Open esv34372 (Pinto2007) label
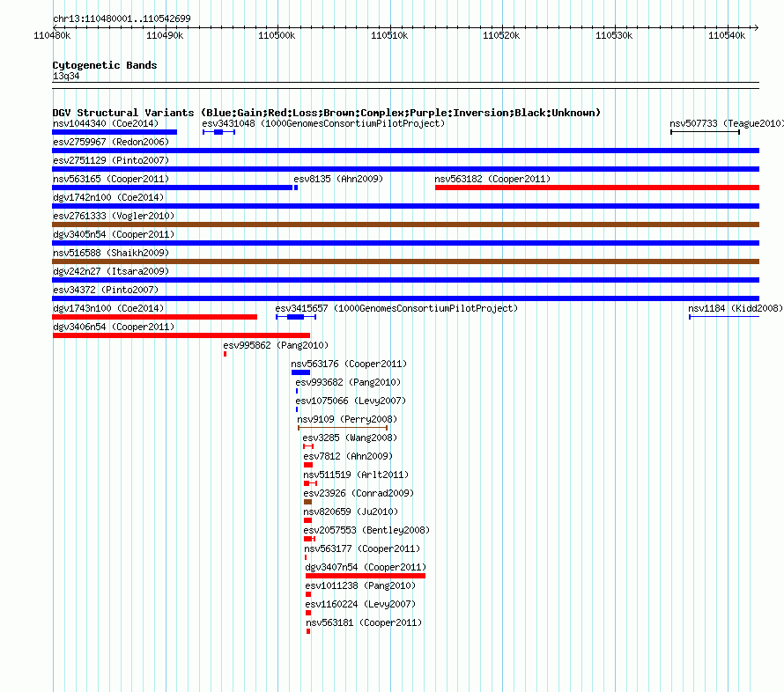Image resolution: width=784 pixels, height=692 pixels. point(106,291)
